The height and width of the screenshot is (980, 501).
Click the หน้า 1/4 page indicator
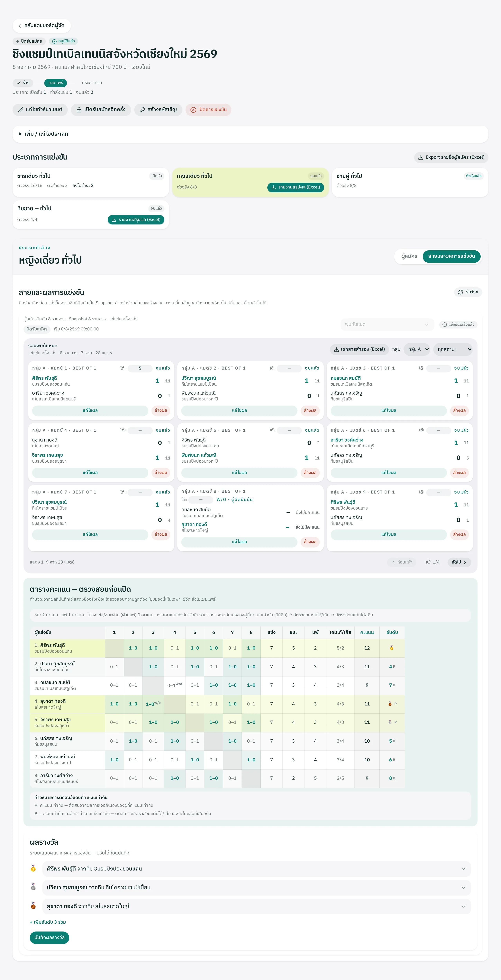[432, 562]
